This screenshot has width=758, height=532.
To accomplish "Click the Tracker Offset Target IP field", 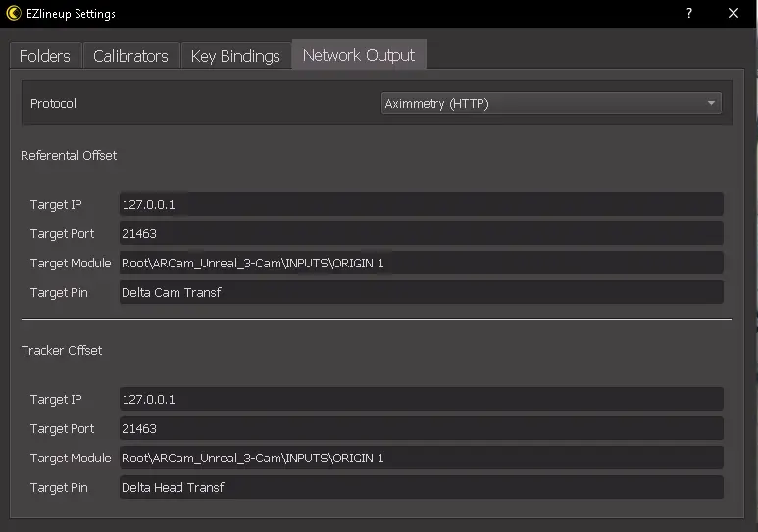I will click(421, 400).
